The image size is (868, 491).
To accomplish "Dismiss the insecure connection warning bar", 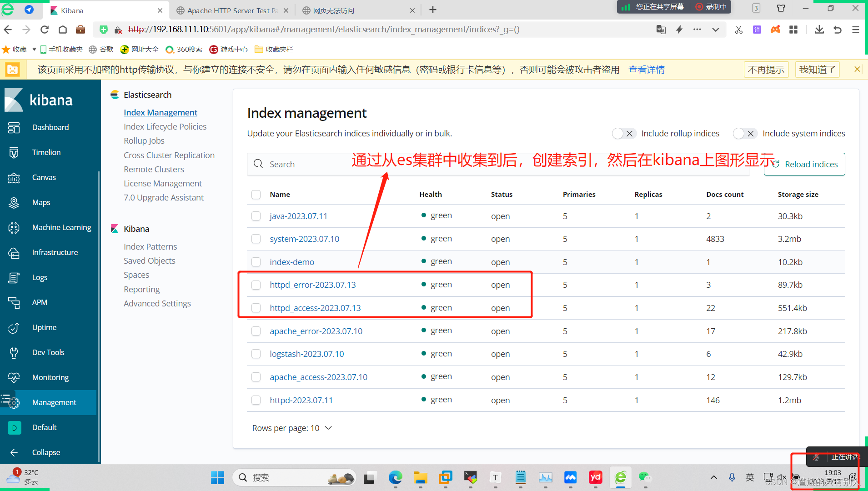I will click(x=857, y=69).
